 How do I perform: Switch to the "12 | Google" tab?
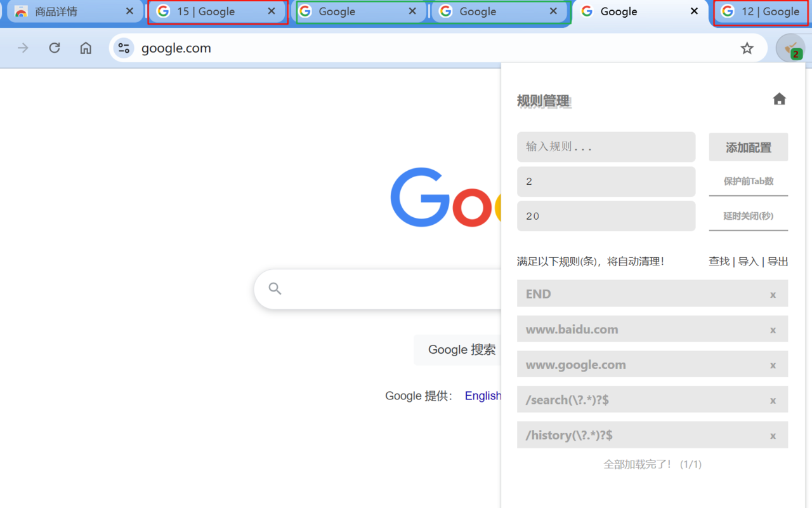click(761, 11)
